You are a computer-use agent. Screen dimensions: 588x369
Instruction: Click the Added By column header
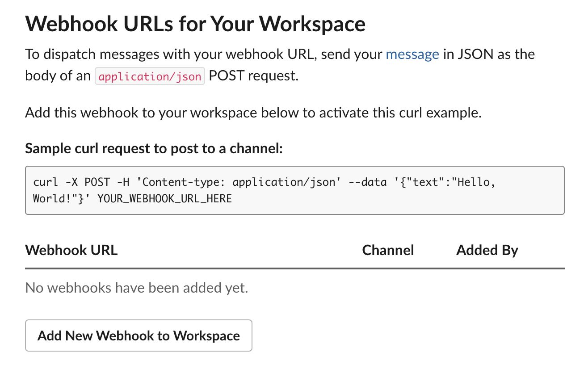(487, 250)
